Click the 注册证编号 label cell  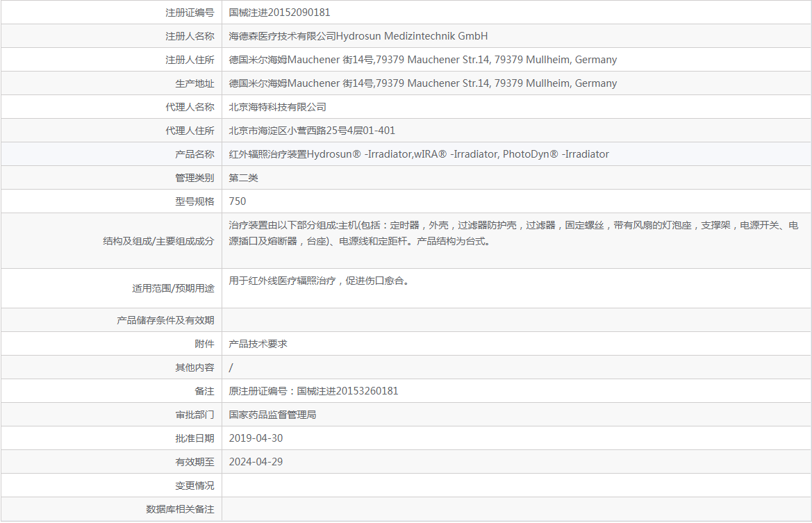click(190, 13)
